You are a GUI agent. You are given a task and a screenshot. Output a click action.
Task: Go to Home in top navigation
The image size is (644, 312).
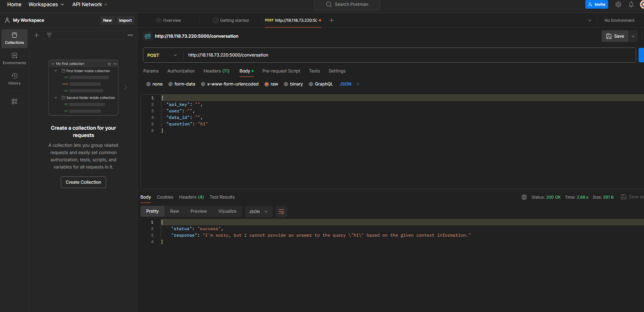coord(14,4)
